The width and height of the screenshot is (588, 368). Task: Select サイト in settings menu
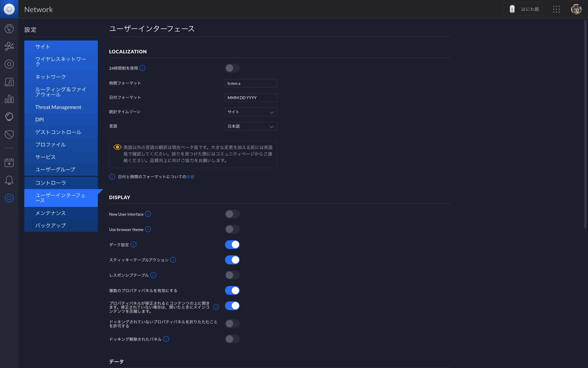click(61, 47)
